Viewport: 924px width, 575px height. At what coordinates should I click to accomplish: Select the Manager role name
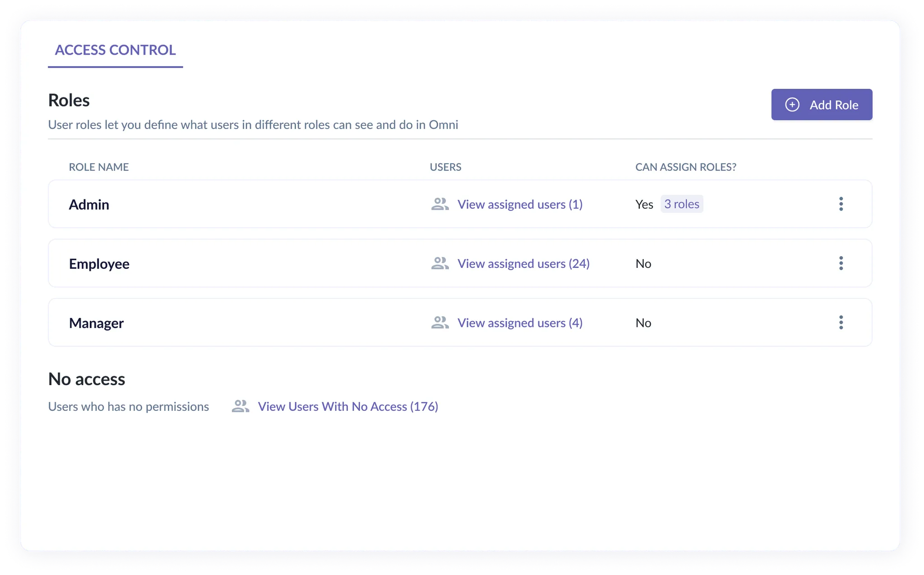tap(96, 323)
